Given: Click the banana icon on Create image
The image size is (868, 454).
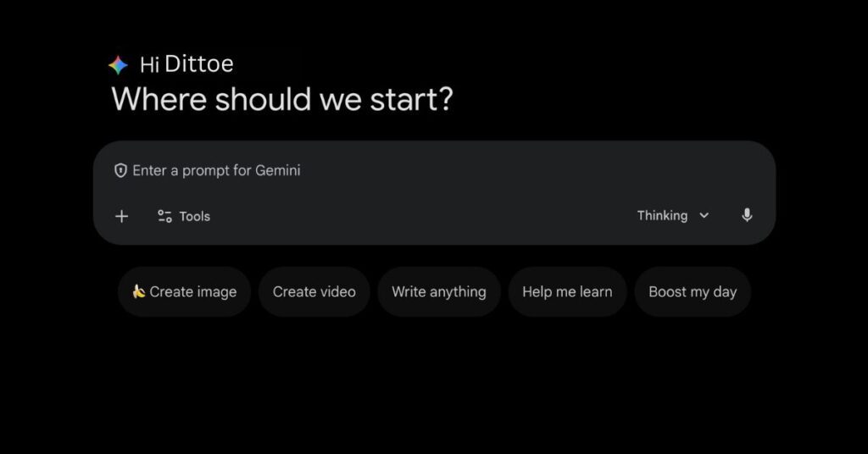Looking at the screenshot, I should [x=138, y=291].
